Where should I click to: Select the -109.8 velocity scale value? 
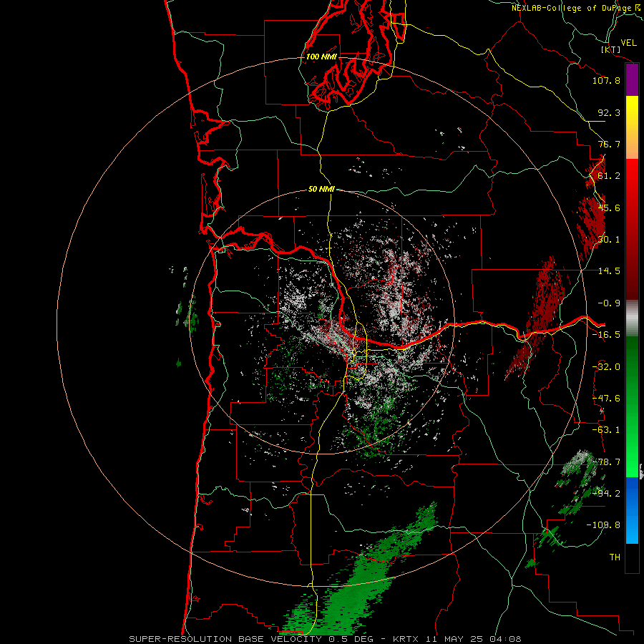(604, 525)
